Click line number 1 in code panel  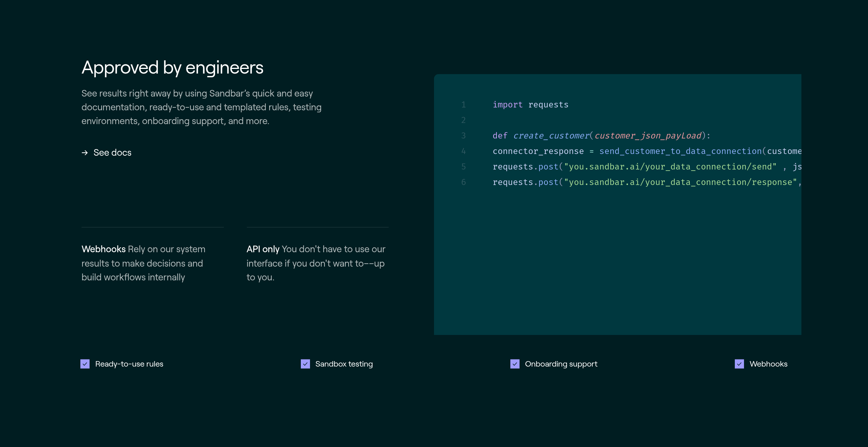tap(464, 105)
